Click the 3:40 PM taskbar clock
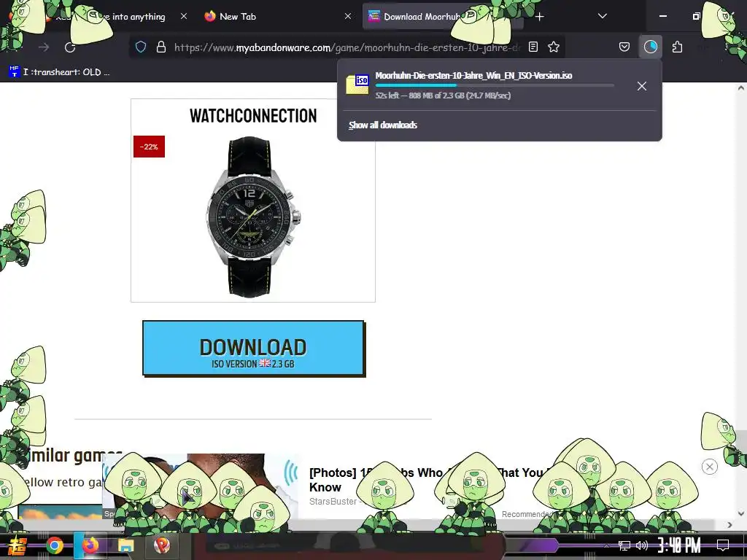747x560 pixels. tap(679, 545)
